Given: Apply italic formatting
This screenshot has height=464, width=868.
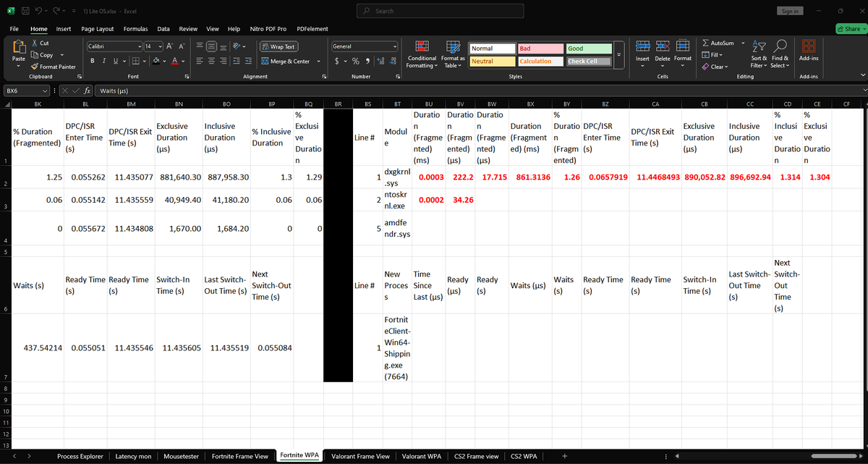Looking at the screenshot, I should click(x=103, y=62).
